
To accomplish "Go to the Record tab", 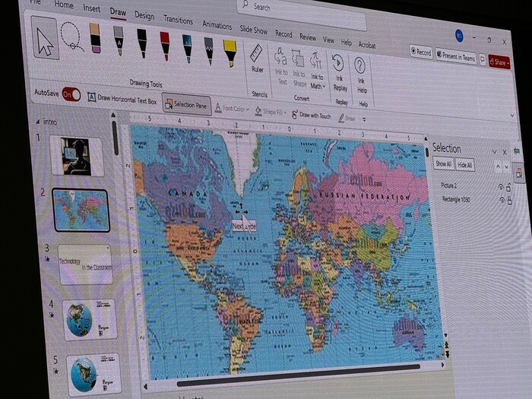I will click(283, 33).
